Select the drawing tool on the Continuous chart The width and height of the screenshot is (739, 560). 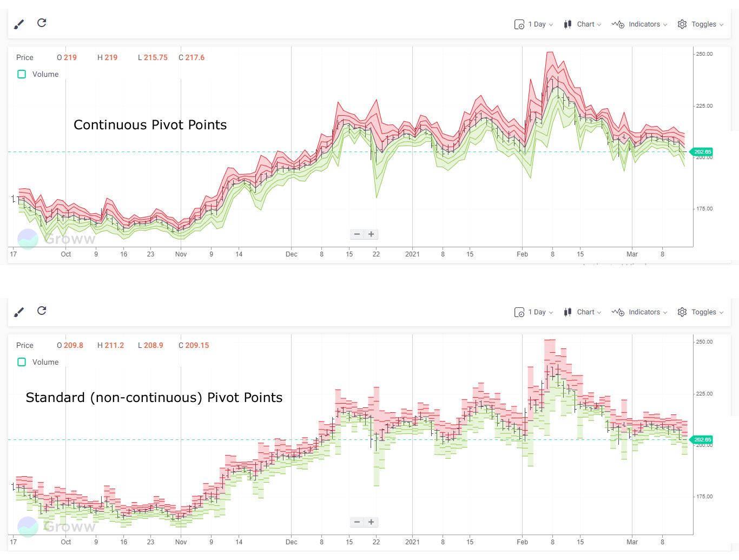click(x=19, y=24)
